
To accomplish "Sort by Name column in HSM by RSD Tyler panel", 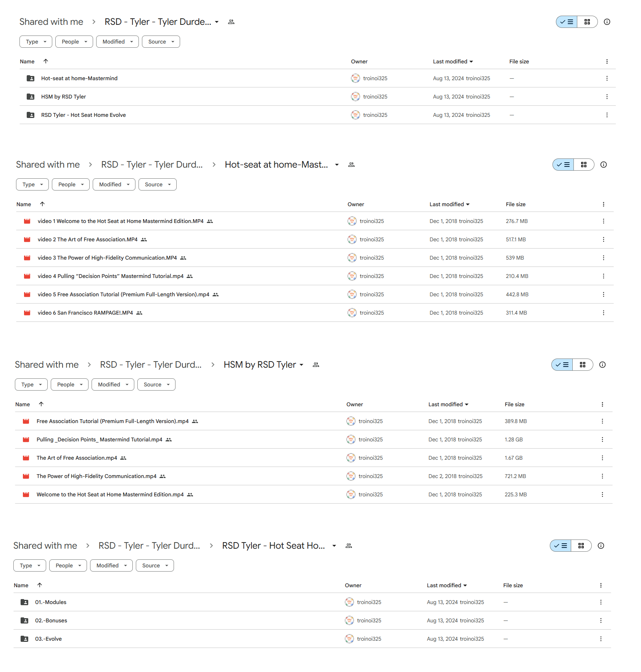I will pyautogui.click(x=23, y=404).
